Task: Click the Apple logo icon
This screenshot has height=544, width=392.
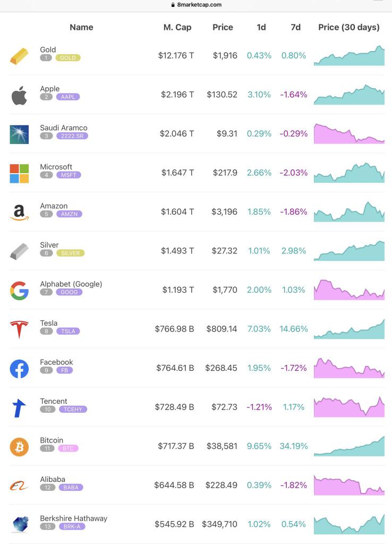Action: (x=19, y=96)
